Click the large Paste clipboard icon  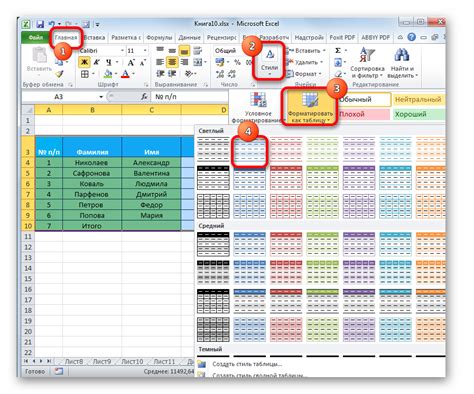(40, 55)
